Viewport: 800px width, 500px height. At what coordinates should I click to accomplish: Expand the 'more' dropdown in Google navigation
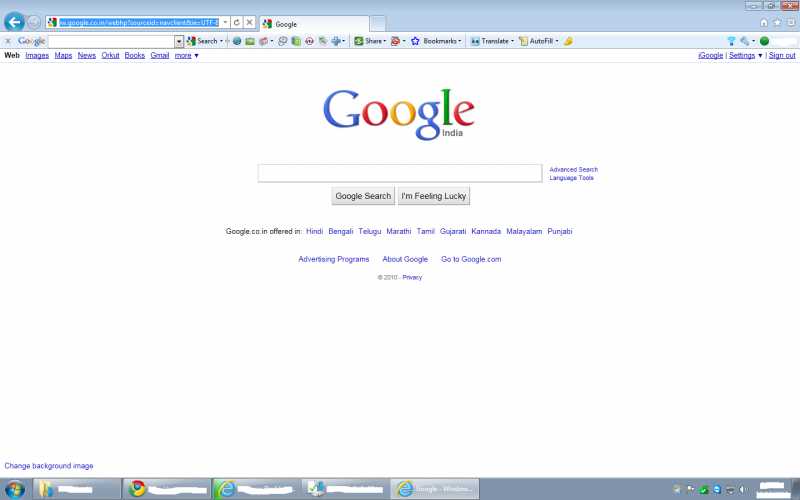[186, 55]
